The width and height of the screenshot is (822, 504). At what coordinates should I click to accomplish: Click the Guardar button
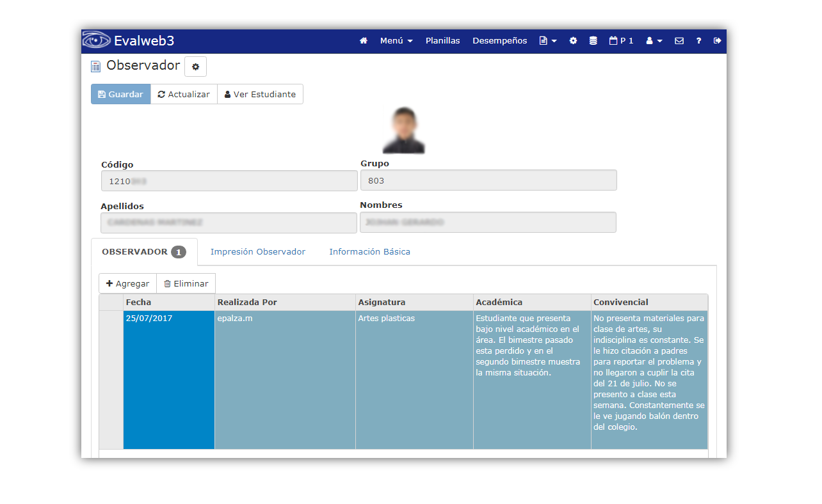click(x=120, y=94)
